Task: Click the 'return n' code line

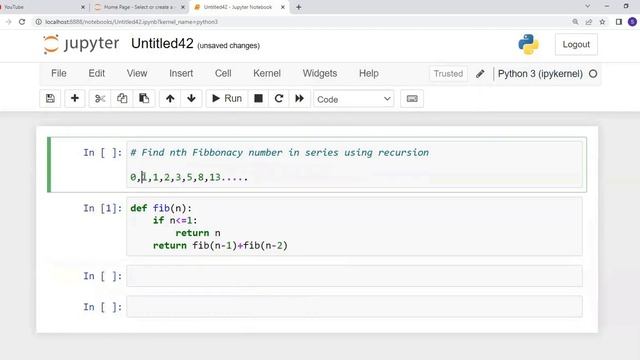Action: coord(198,233)
